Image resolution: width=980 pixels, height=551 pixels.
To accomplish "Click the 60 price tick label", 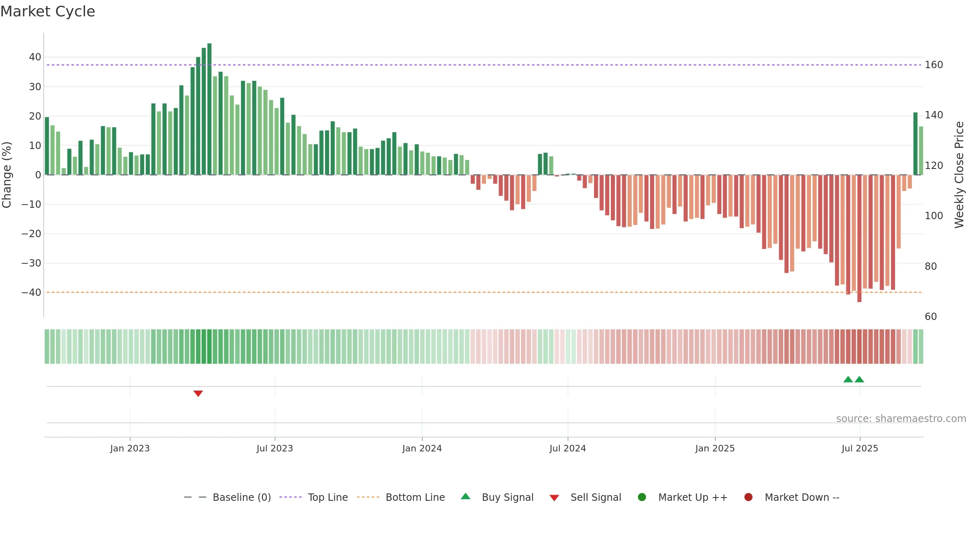I will click(x=931, y=317).
